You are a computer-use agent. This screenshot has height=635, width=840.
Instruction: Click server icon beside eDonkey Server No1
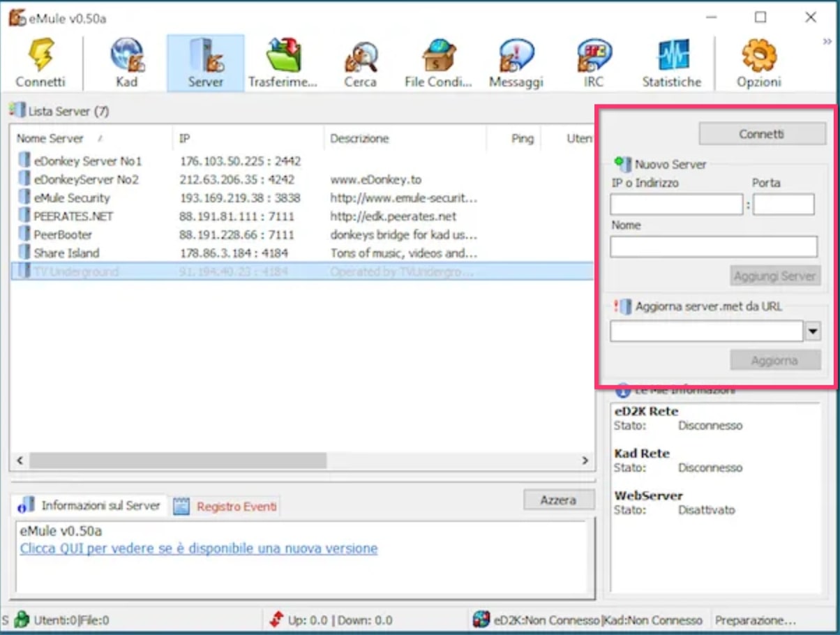pyautogui.click(x=24, y=160)
